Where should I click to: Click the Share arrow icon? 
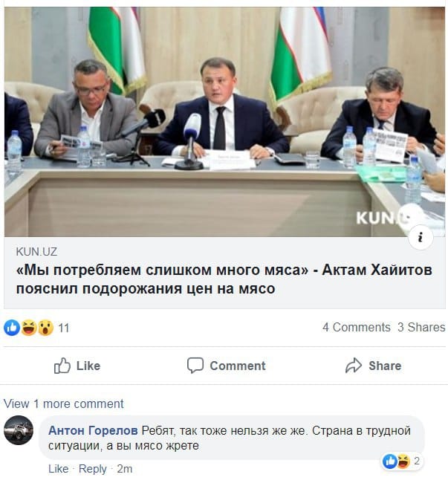pyautogui.click(x=354, y=366)
